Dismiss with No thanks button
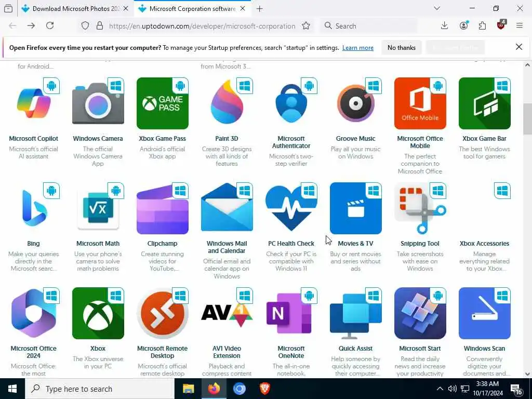This screenshot has width=532, height=399. 402,48
